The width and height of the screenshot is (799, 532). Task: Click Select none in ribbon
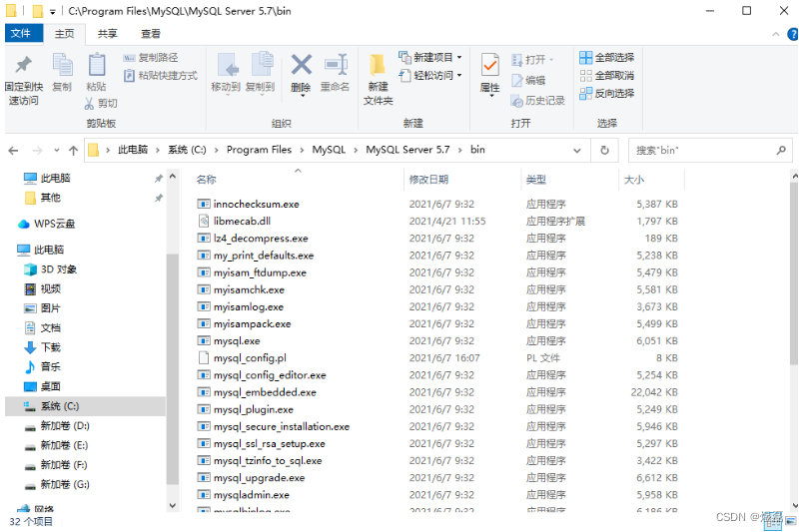pos(607,75)
